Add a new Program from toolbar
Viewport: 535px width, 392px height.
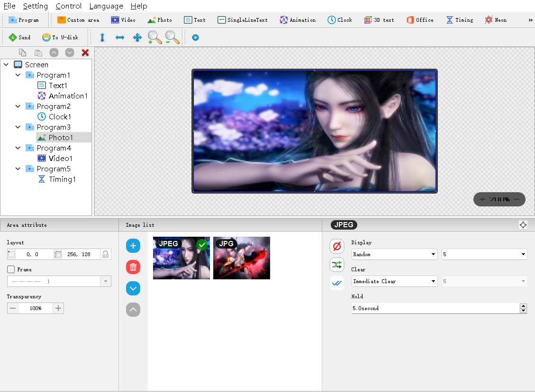pyautogui.click(x=24, y=20)
